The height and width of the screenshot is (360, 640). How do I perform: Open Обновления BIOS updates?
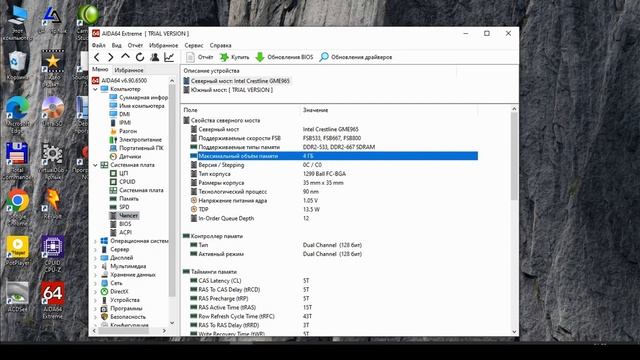click(x=284, y=57)
